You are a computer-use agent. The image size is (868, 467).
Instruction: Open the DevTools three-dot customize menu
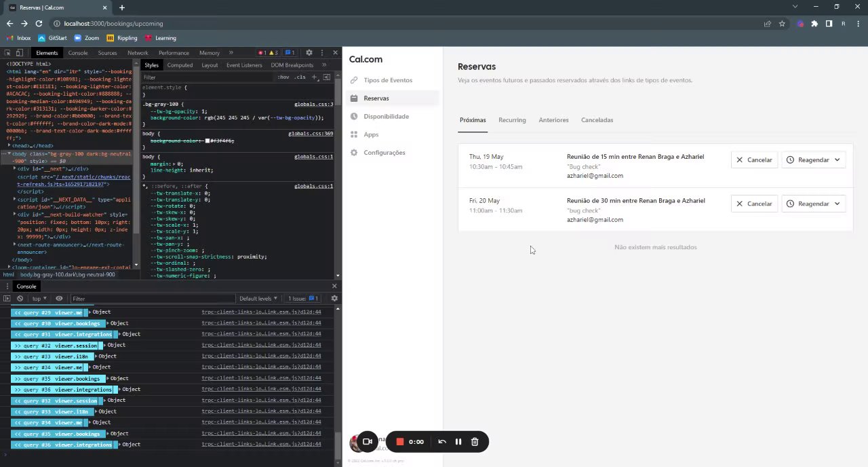click(x=322, y=52)
